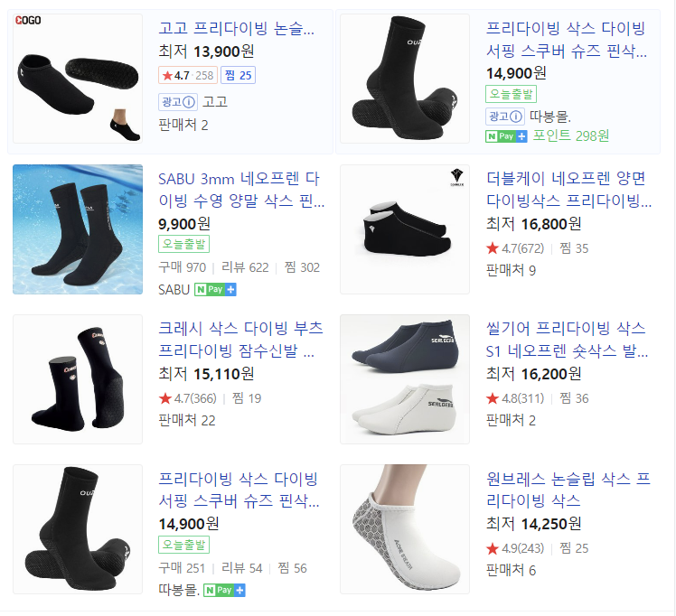Click the red star rating 4.9(243)
Image resolution: width=676 pixels, height=616 pixels.
515,548
